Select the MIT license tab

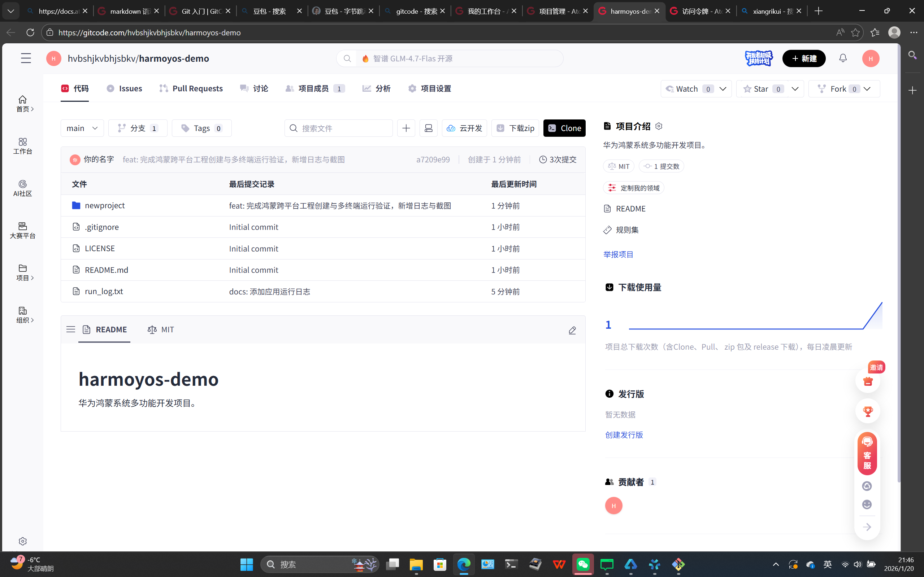(161, 329)
